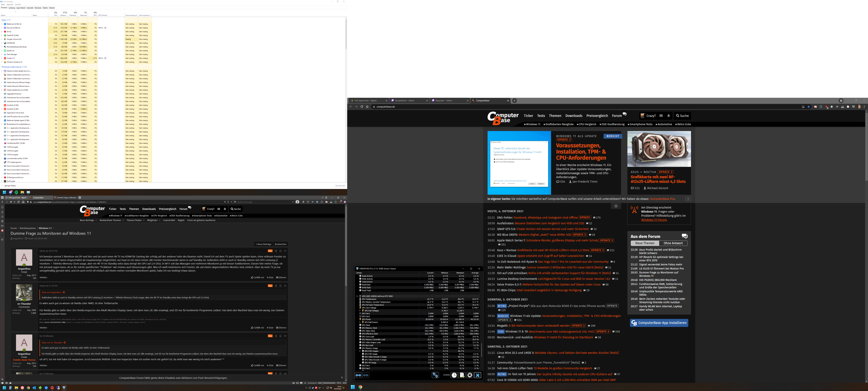Screen dimensions: 868x391
Task: Switch forum widget to Ohne Antwort
Action: tap(673, 243)
